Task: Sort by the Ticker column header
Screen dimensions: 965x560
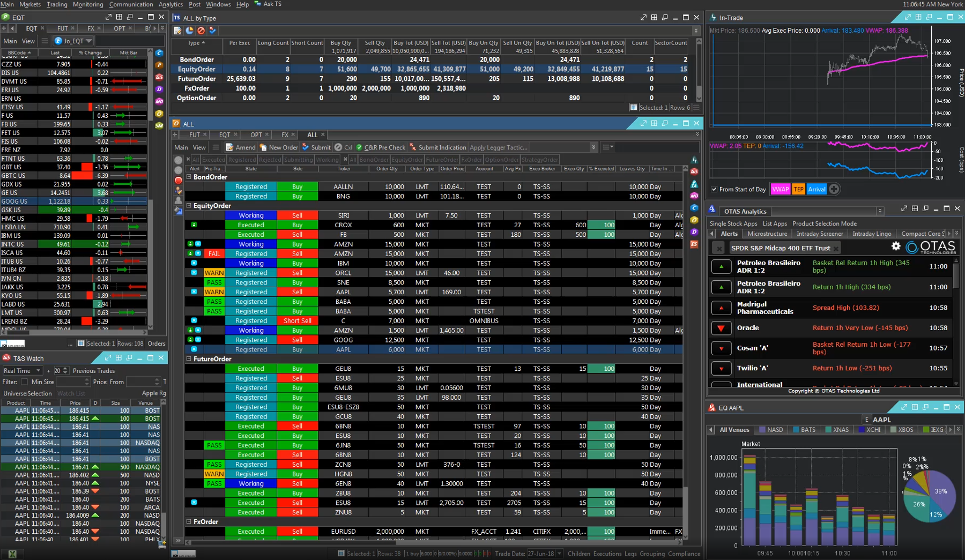Action: 344,169
